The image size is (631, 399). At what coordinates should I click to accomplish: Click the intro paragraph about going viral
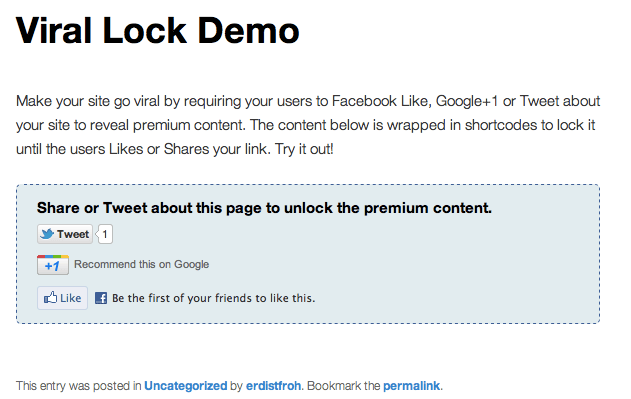pos(308,125)
